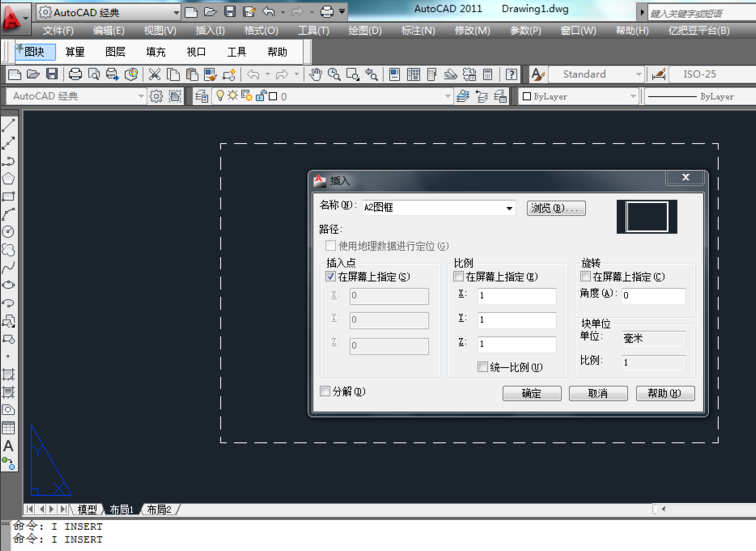Viewport: 756px width, 551px height.
Task: Open the DesignCenter icon
Action: 413,74
